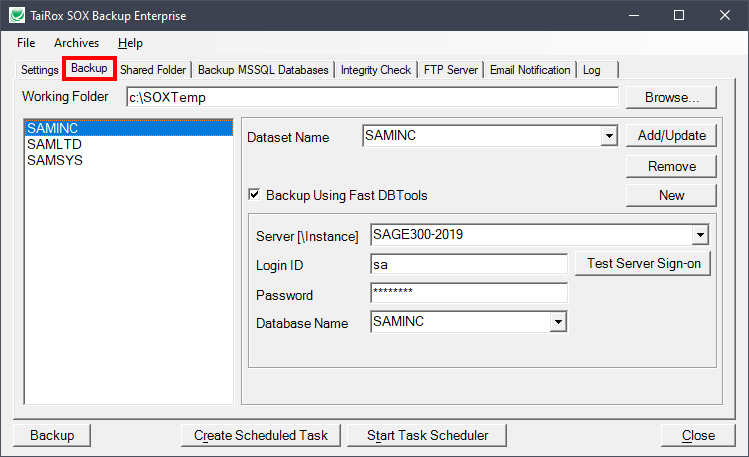
Task: Select SAMLTD in the dataset list
Action: tap(48, 144)
